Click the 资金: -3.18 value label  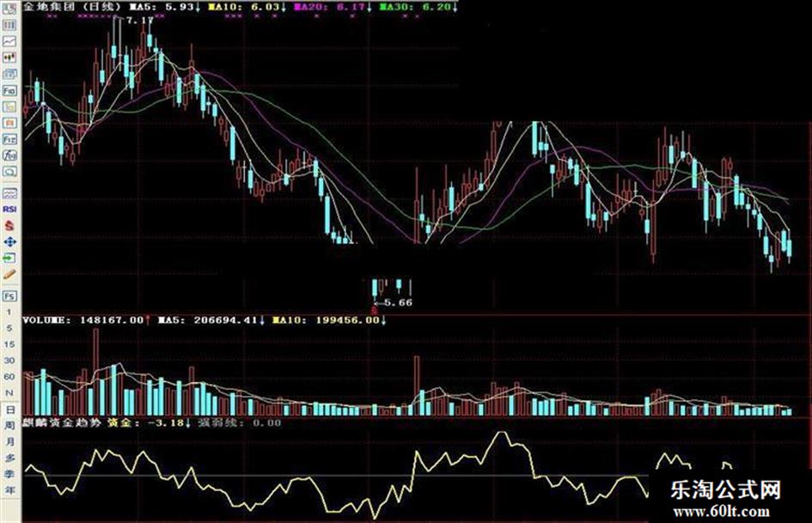[149, 423]
